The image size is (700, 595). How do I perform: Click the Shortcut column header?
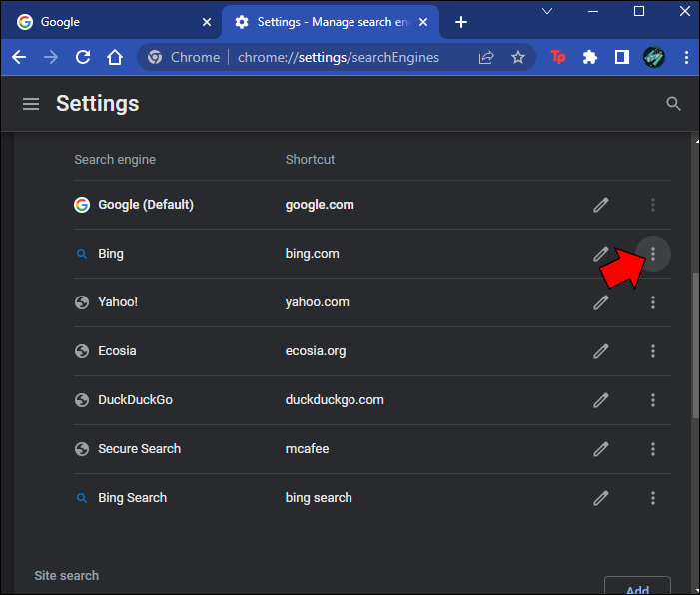(310, 160)
